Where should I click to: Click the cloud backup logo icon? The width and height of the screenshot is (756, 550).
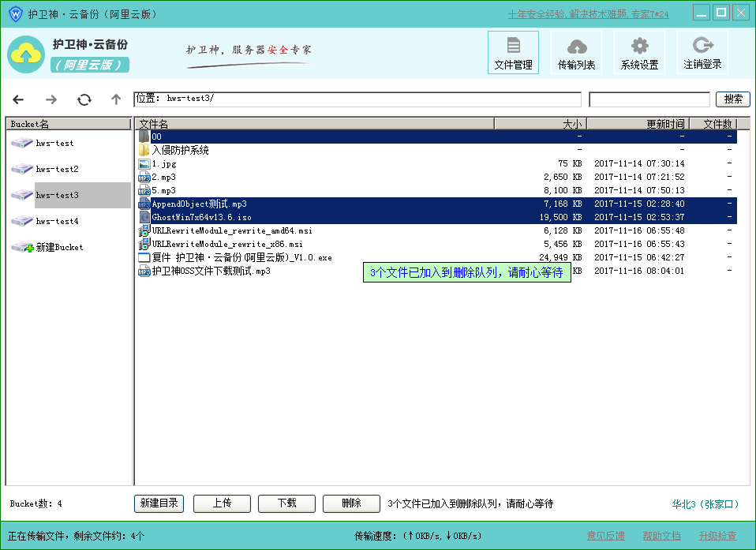25,54
